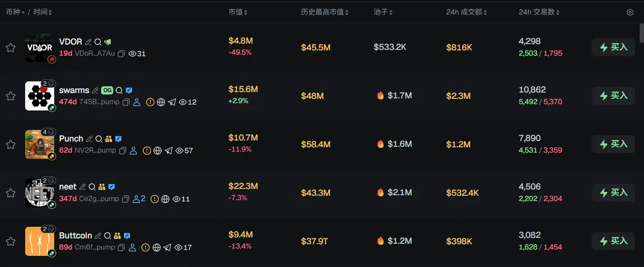Click the edit pencil beside Punch
Image resolution: width=644 pixels, height=267 pixels.
pyautogui.click(x=89, y=139)
